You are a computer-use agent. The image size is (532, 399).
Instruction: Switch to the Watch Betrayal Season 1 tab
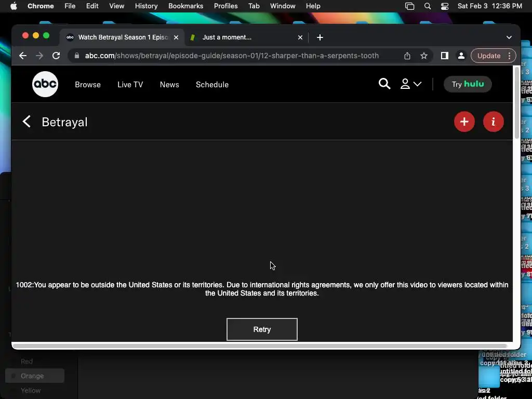(122, 37)
